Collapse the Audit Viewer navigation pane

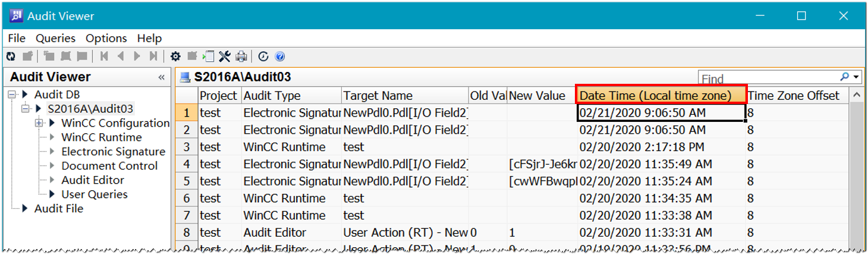(161, 77)
